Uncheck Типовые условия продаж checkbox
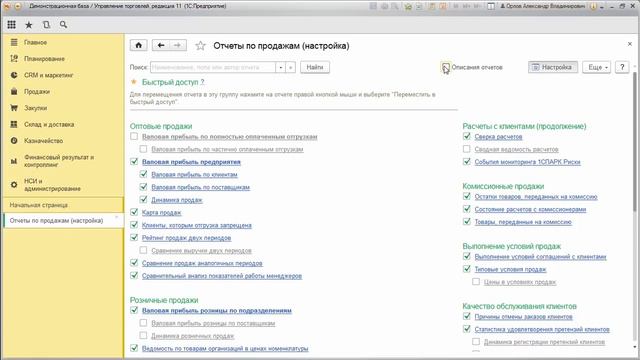The width and height of the screenshot is (640, 360). (x=467, y=269)
